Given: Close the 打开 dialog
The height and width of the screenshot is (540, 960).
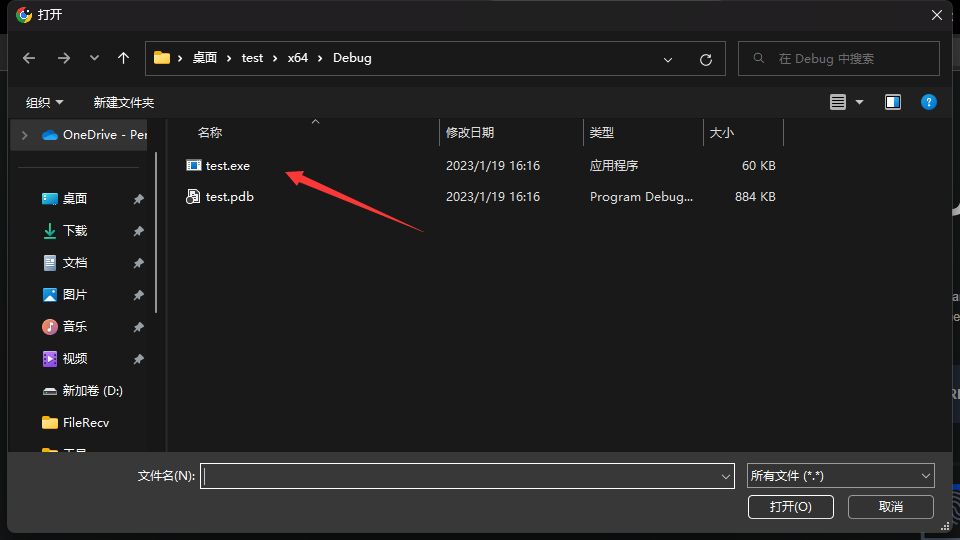Looking at the screenshot, I should coord(937,15).
